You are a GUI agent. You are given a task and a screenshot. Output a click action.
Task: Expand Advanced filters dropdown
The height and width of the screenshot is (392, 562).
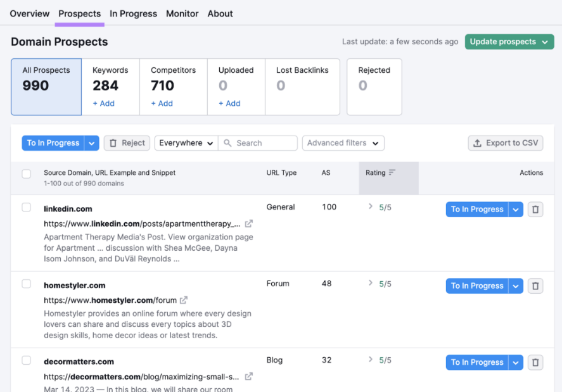(343, 143)
